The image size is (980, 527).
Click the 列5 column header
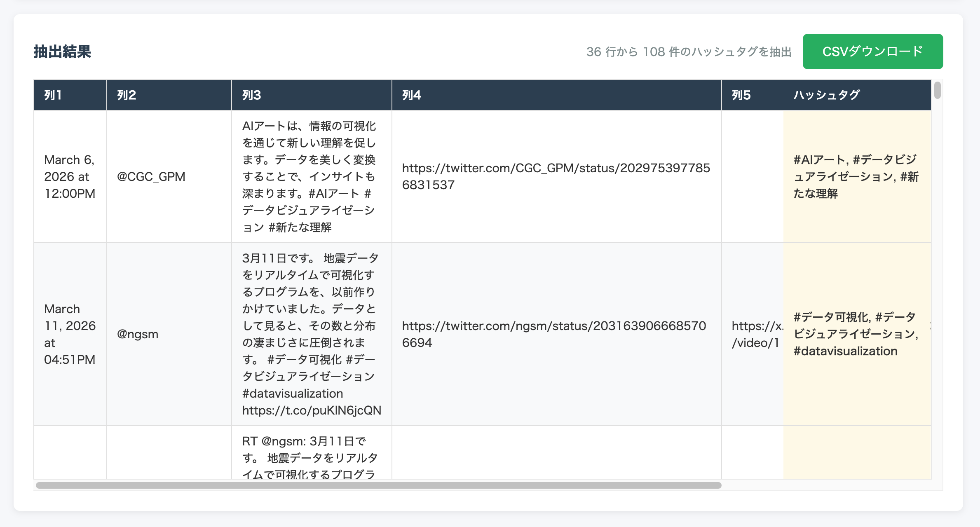tap(741, 95)
